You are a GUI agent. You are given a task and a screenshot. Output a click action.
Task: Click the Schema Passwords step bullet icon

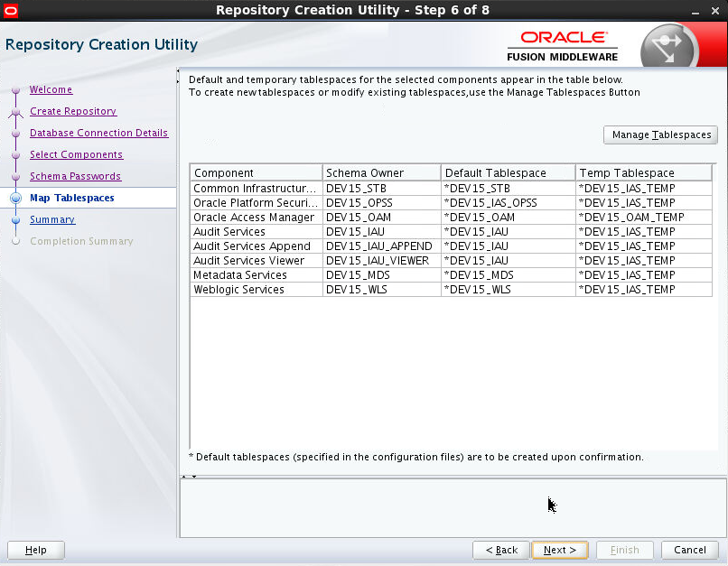tap(15, 177)
